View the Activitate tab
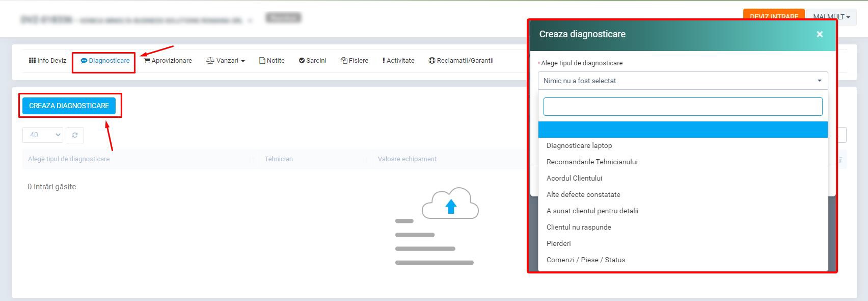 (x=398, y=60)
